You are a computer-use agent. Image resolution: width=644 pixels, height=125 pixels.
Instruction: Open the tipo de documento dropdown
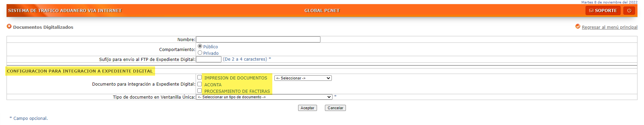264,97
